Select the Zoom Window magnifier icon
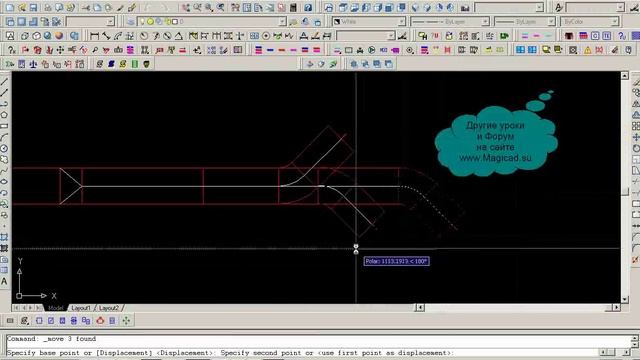Viewport: 640px width, 360px height. tap(209, 7)
